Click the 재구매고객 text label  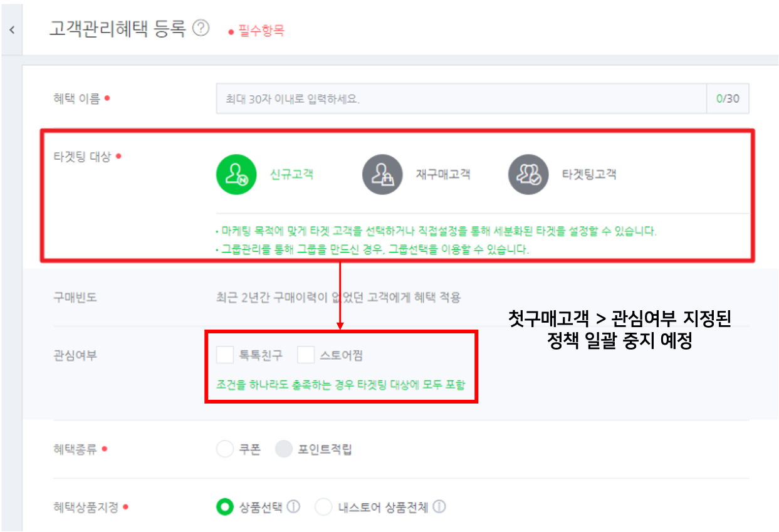442,174
